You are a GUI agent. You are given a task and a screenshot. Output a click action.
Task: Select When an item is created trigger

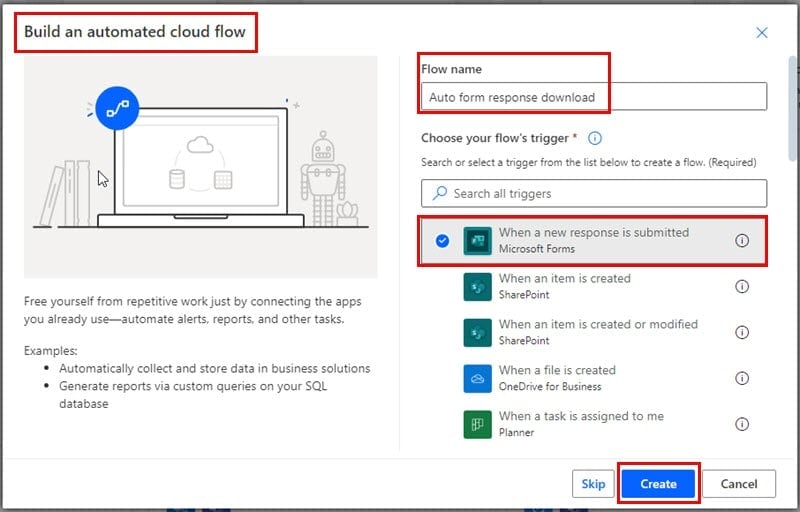tap(593, 287)
